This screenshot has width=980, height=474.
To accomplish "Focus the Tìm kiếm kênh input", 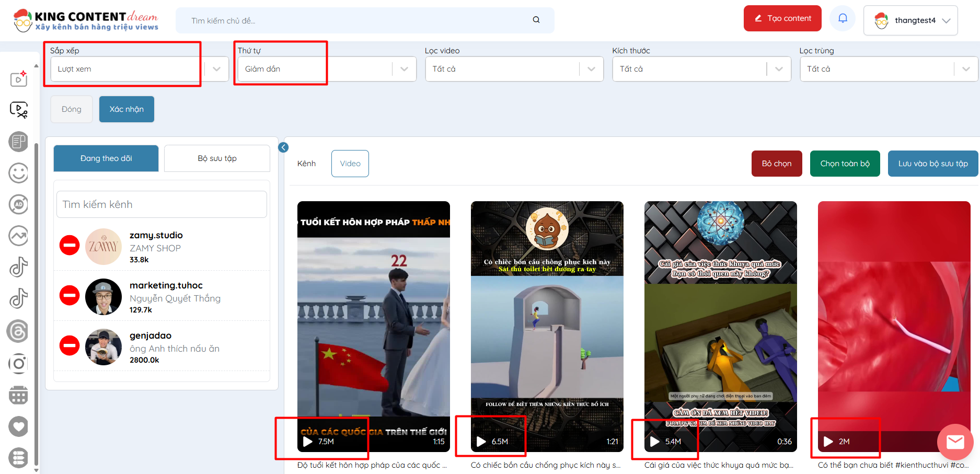I will [162, 204].
